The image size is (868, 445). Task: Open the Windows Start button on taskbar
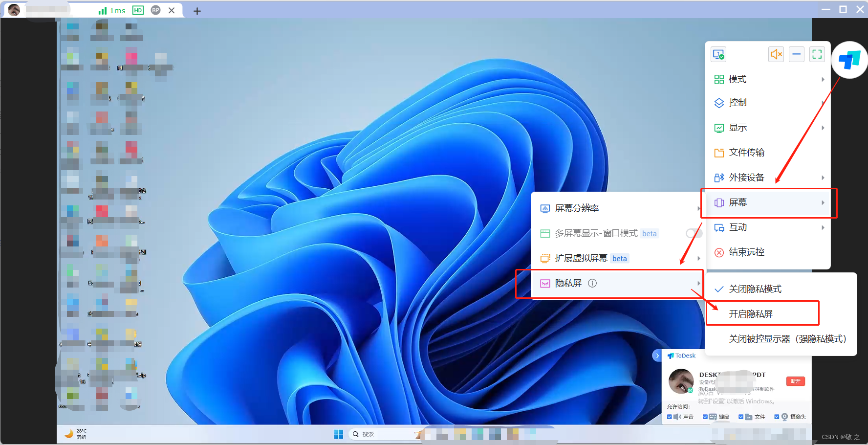pyautogui.click(x=338, y=434)
